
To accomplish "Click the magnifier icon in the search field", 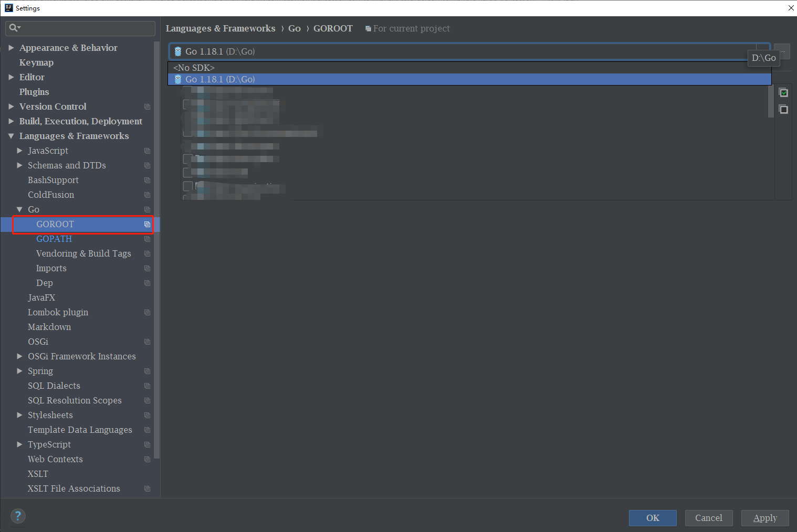I will pos(14,28).
